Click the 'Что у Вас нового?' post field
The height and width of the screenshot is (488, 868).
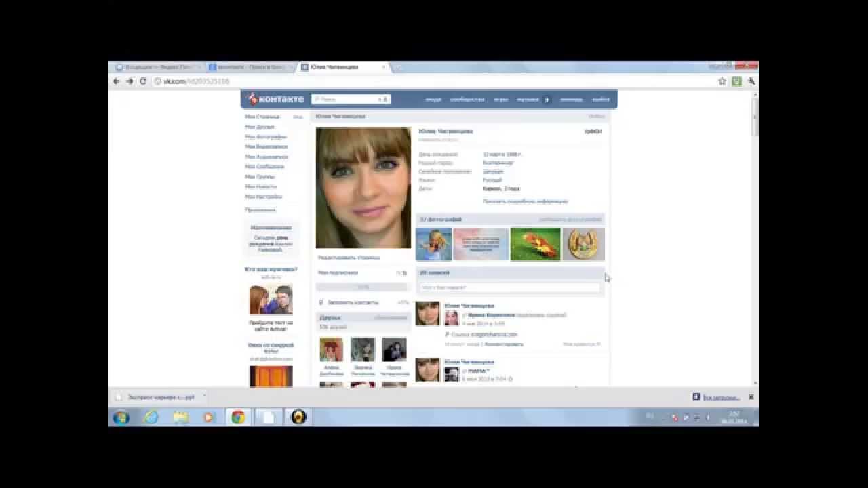510,288
